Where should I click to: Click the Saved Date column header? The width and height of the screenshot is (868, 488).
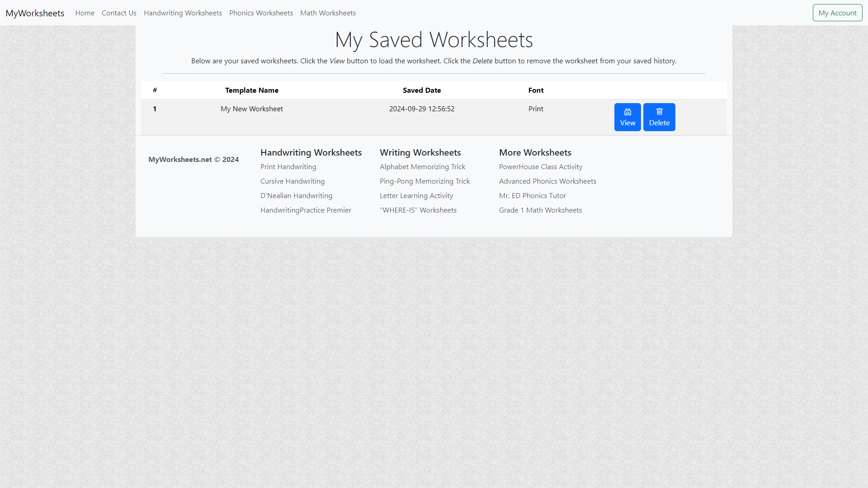click(x=422, y=90)
